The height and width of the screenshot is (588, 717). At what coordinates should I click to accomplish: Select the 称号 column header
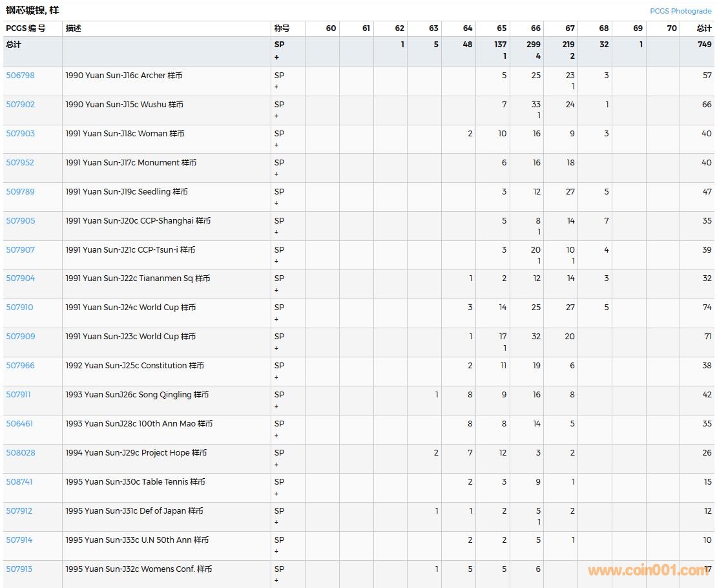click(282, 28)
